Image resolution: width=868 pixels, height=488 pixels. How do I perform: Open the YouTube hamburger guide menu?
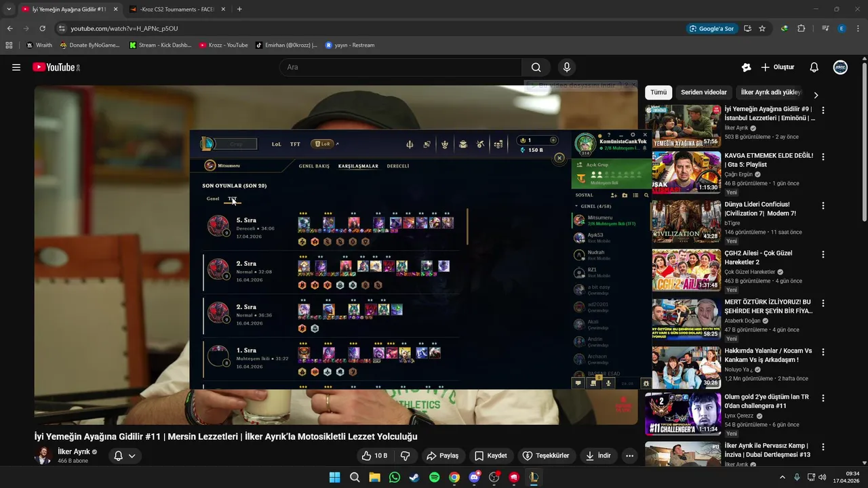pos(16,67)
